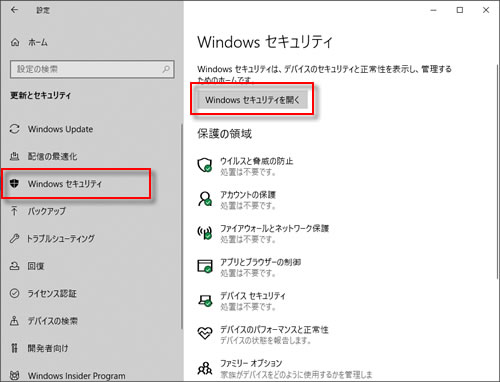Click the Windows Update refresh icon
The image size is (500, 382).
click(x=15, y=129)
